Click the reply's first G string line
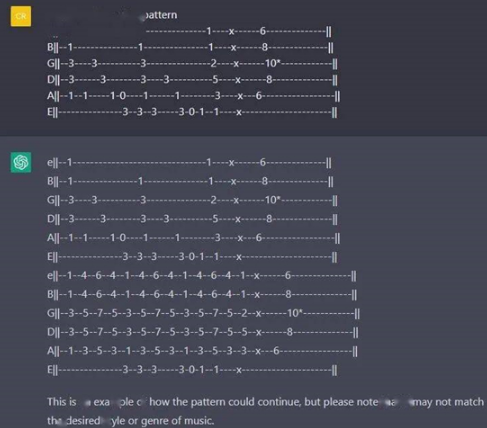 pos(192,200)
